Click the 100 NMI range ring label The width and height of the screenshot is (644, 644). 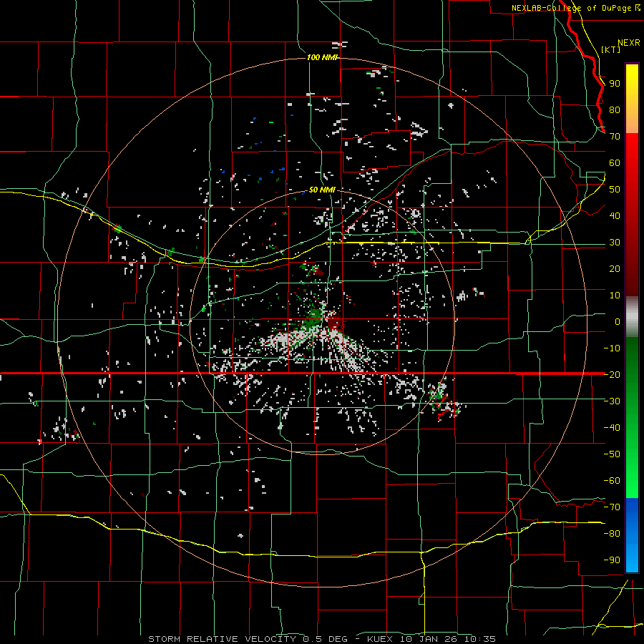(x=322, y=57)
